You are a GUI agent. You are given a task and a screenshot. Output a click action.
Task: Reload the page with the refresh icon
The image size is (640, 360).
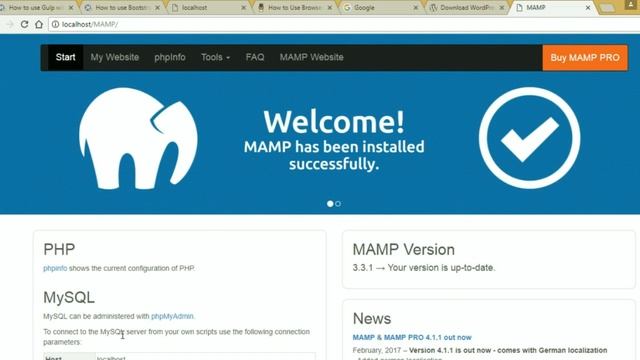[24, 24]
